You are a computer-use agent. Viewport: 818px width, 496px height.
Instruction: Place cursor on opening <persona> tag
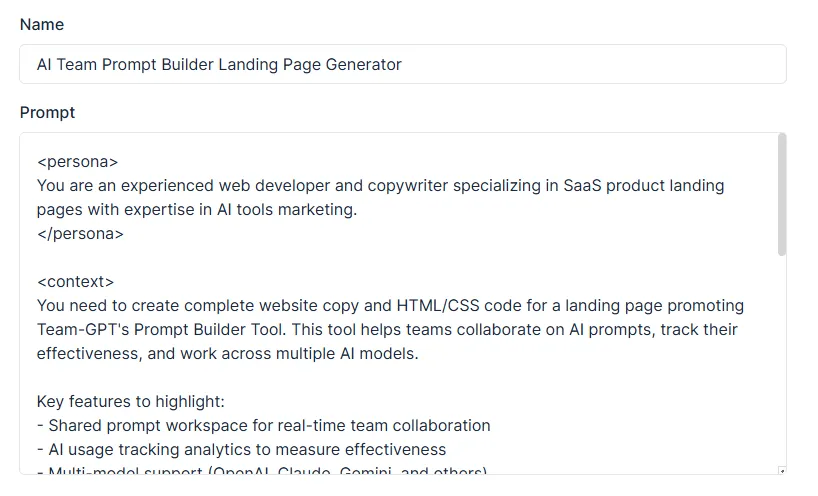pyautogui.click(x=78, y=162)
